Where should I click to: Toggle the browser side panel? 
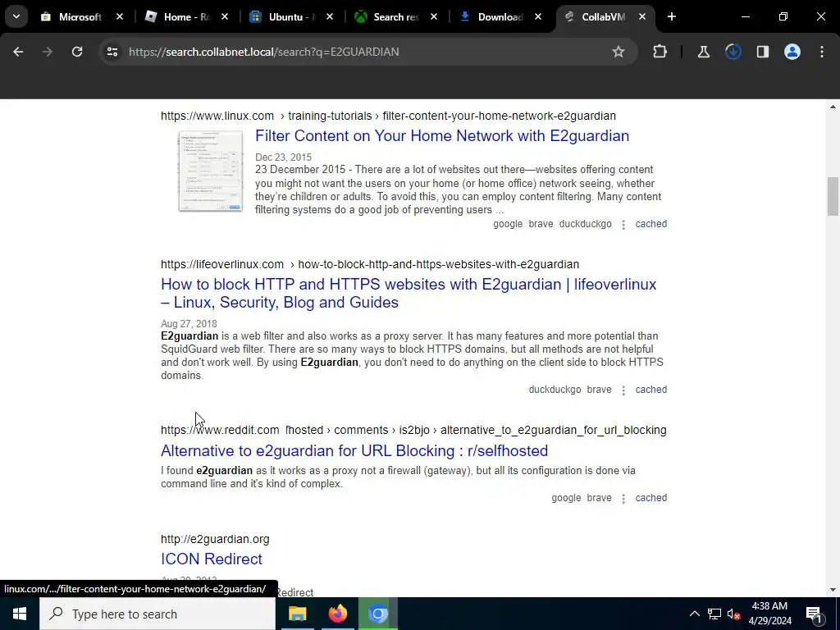click(762, 52)
